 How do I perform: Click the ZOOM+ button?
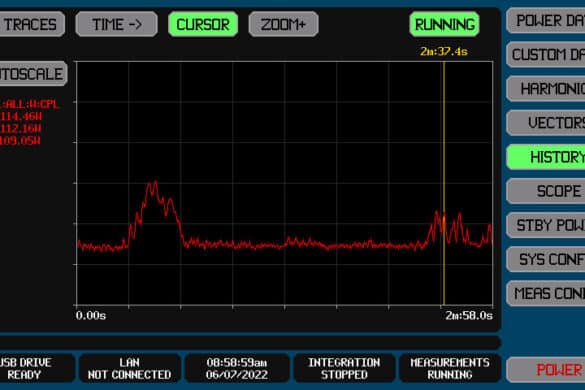coord(284,24)
